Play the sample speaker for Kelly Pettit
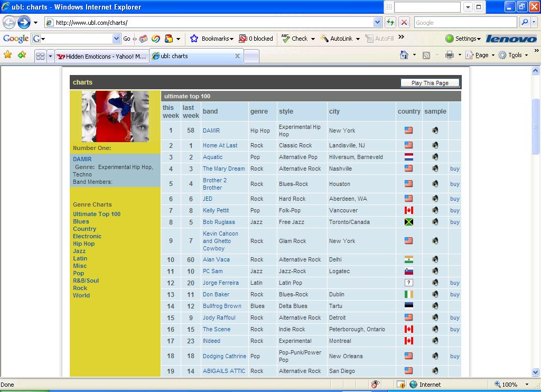Image resolution: width=541 pixels, height=392 pixels. 435,210
